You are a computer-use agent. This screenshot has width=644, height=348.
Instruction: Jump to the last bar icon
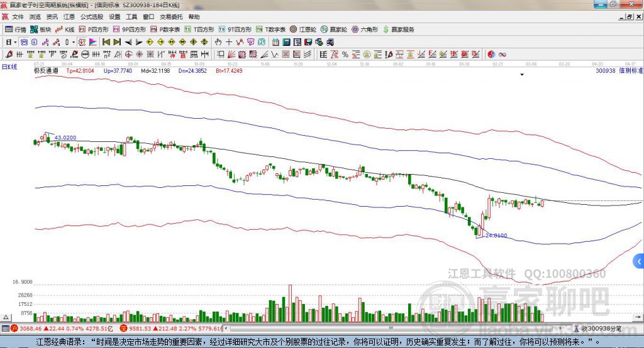[117, 42]
